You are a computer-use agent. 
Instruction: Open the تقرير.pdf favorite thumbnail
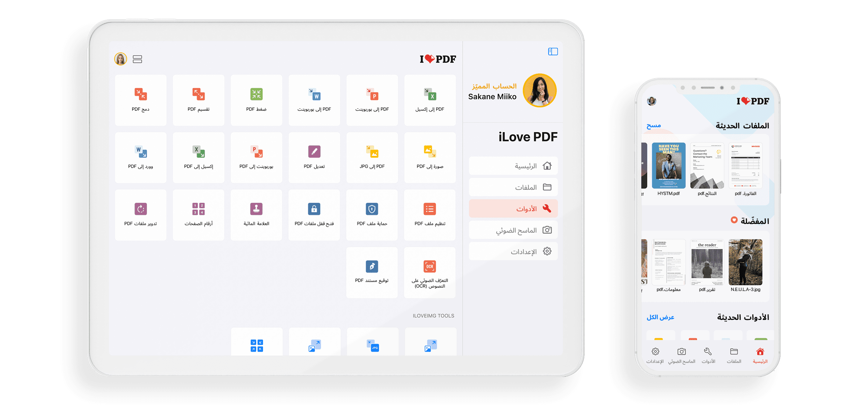pyautogui.click(x=707, y=262)
